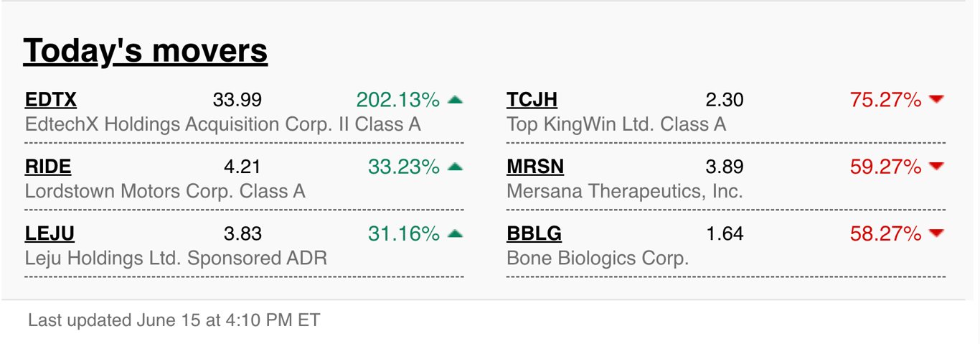Open the LEJU ticker link
This screenshot has height=344, width=980.
[50, 233]
